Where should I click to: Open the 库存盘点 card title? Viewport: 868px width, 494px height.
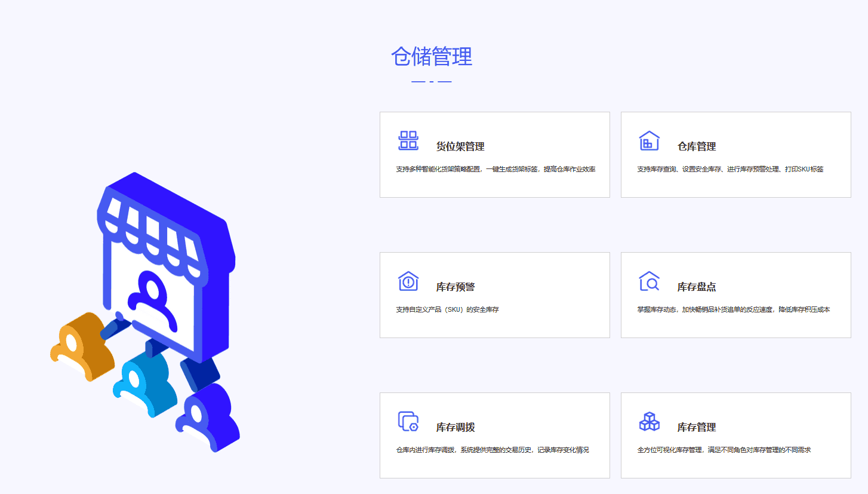pos(696,287)
